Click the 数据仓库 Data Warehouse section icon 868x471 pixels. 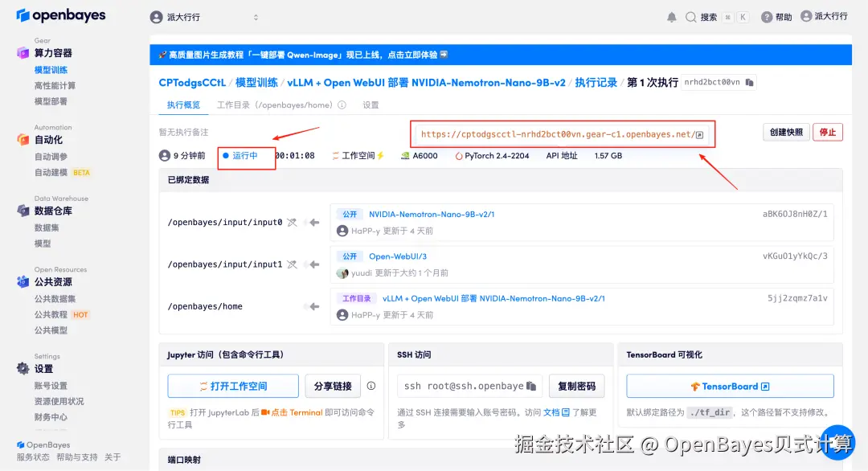pyautogui.click(x=23, y=211)
